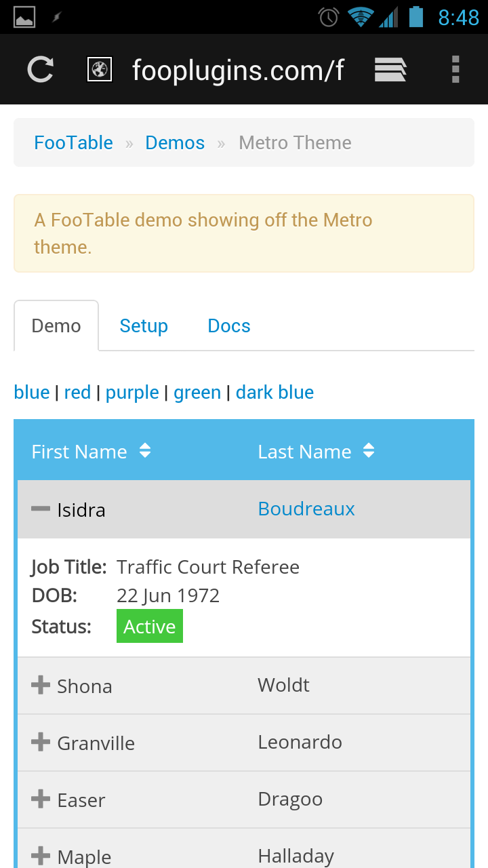Open the browser overflow menu icon

tap(455, 69)
